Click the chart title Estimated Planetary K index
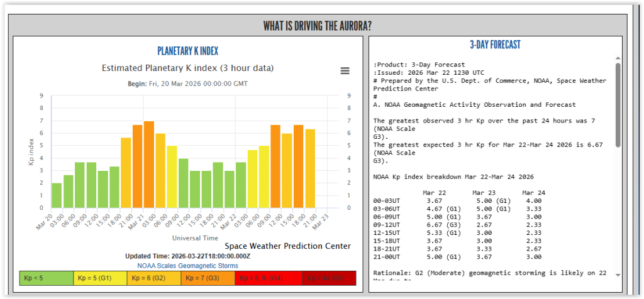Viewport: 644px width, 299px height. pyautogui.click(x=187, y=68)
